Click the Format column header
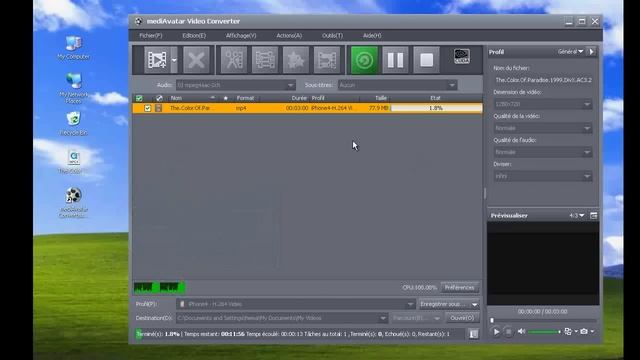 pyautogui.click(x=245, y=98)
